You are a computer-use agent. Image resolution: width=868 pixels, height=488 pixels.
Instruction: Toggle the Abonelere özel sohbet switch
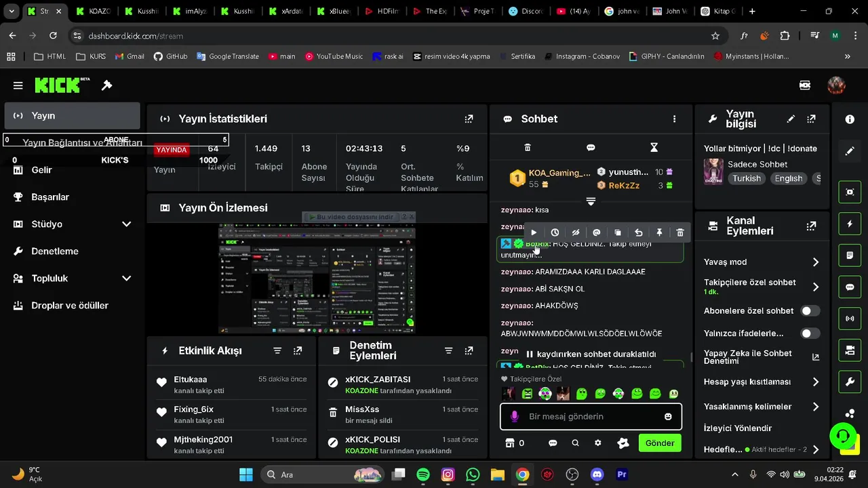810,310
